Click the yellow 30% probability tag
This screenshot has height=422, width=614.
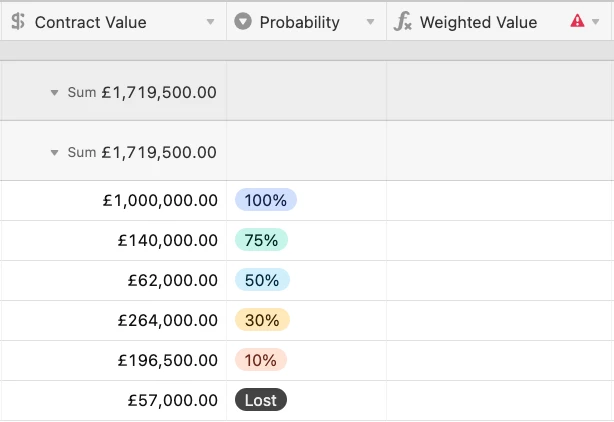(262, 320)
